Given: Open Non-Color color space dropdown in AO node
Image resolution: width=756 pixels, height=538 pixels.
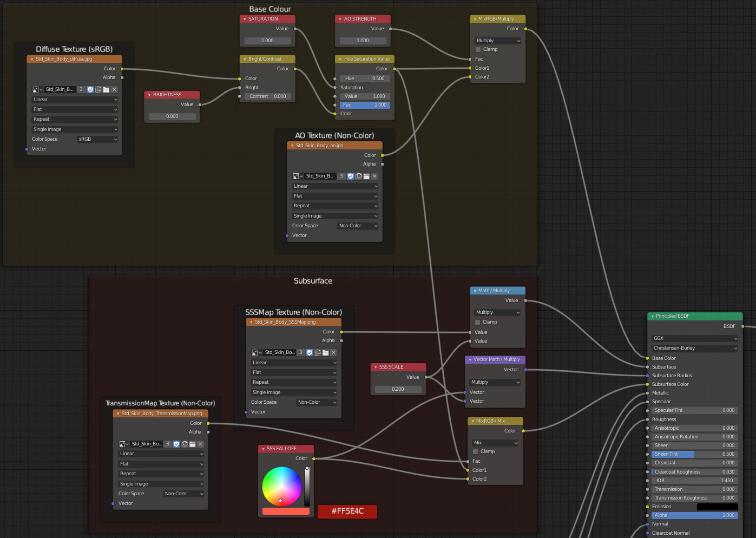Looking at the screenshot, I should tap(358, 226).
